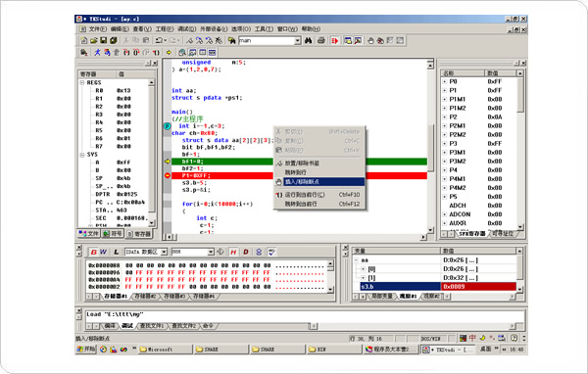
Task: Toggle decimal display with the D button
Action: coord(246,252)
